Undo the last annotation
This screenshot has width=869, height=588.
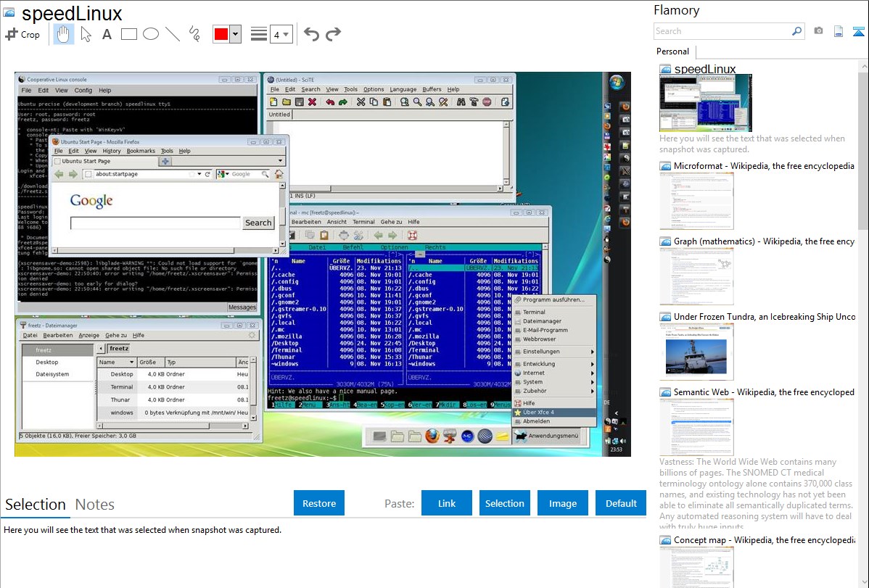[311, 34]
